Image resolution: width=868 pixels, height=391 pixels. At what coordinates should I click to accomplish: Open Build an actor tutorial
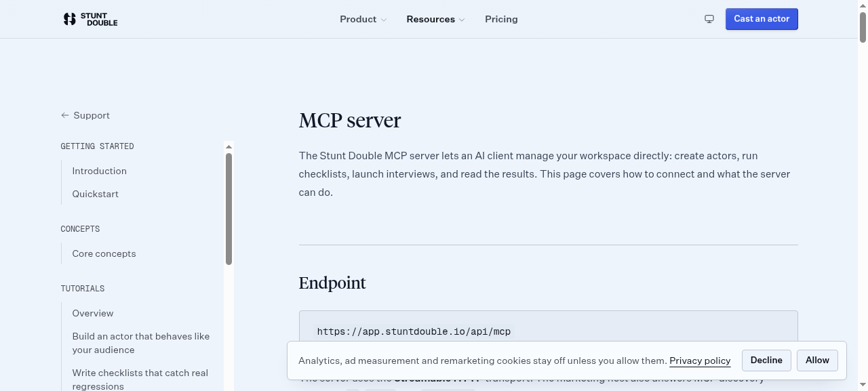141,343
